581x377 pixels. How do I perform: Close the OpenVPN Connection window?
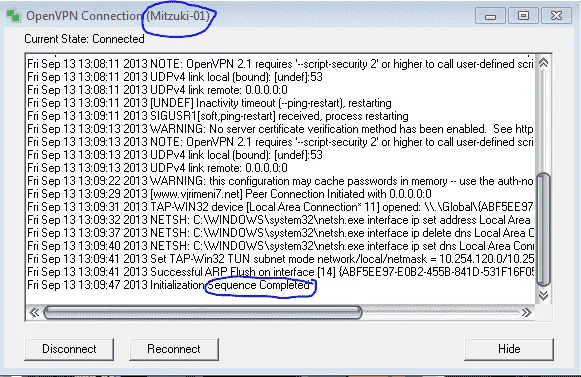[556, 16]
